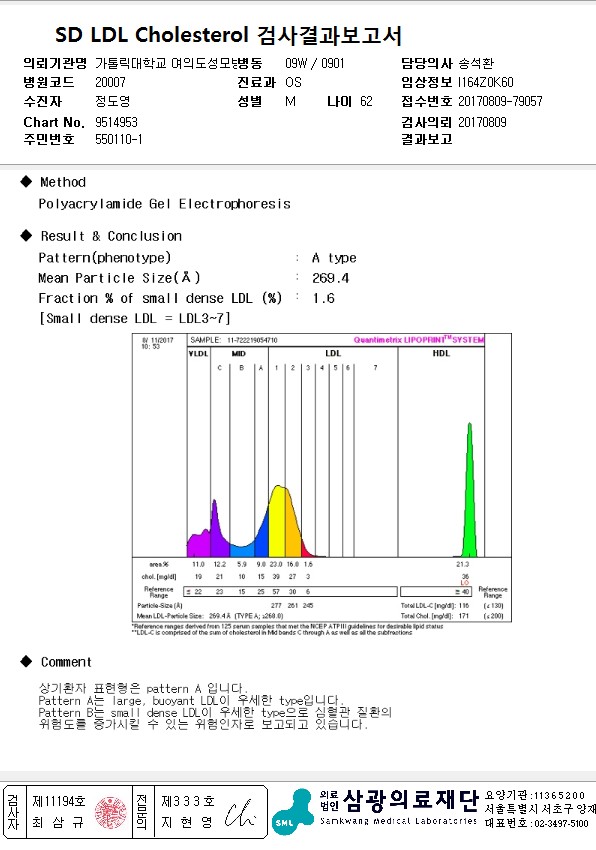Select resident number 550110-1

pos(119,139)
